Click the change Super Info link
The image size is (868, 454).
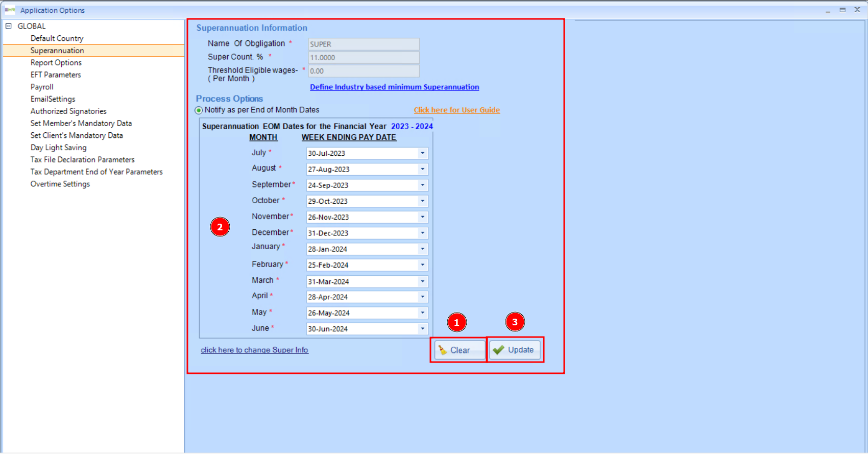coord(254,350)
